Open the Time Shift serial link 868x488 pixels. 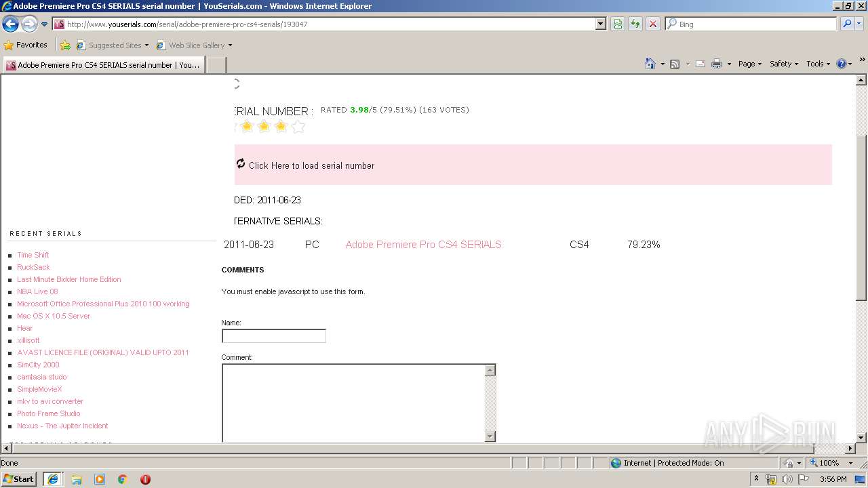[x=33, y=255]
